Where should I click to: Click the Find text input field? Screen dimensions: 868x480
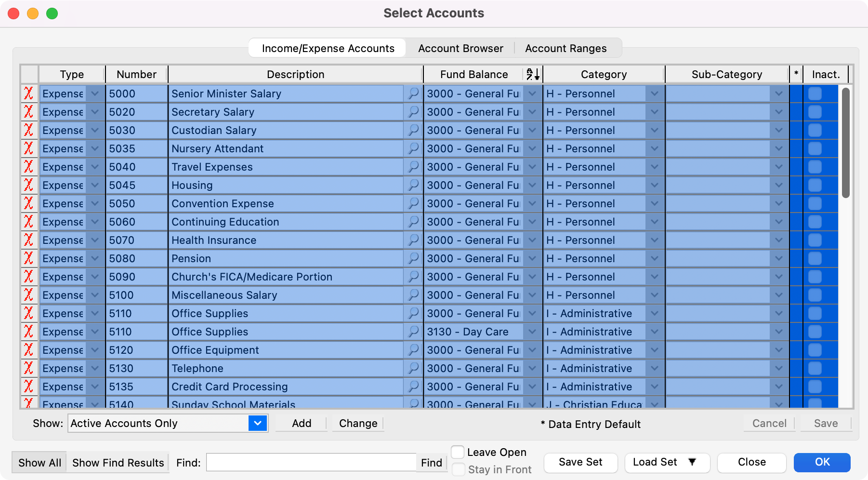(x=311, y=463)
